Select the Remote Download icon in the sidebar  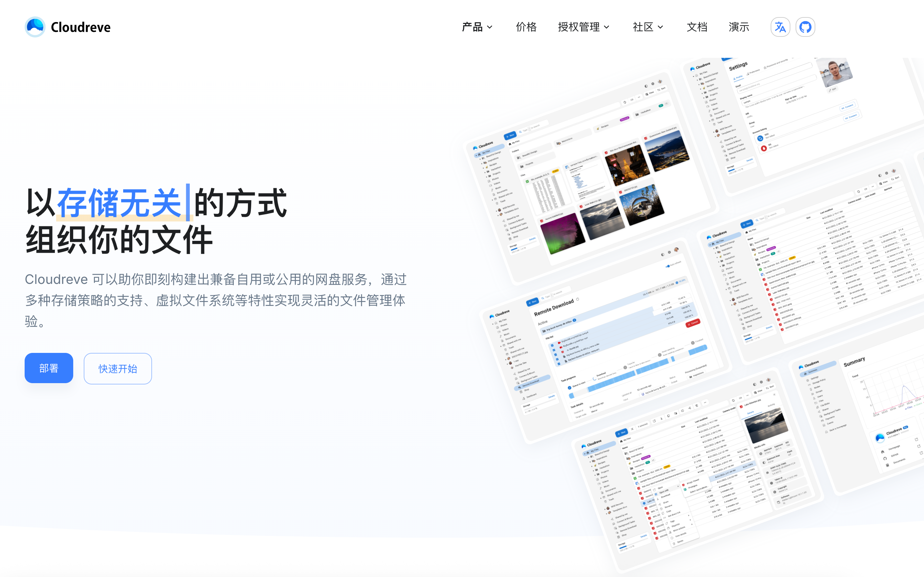point(520,387)
